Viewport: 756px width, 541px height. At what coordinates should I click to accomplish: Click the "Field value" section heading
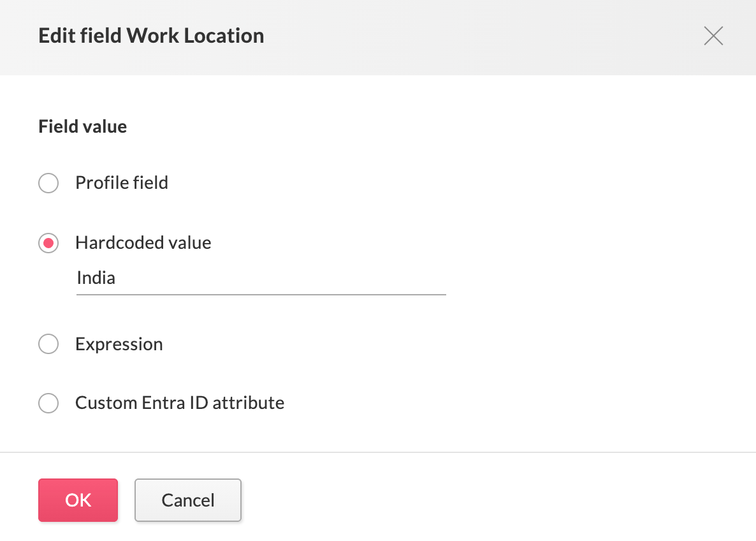(x=83, y=126)
